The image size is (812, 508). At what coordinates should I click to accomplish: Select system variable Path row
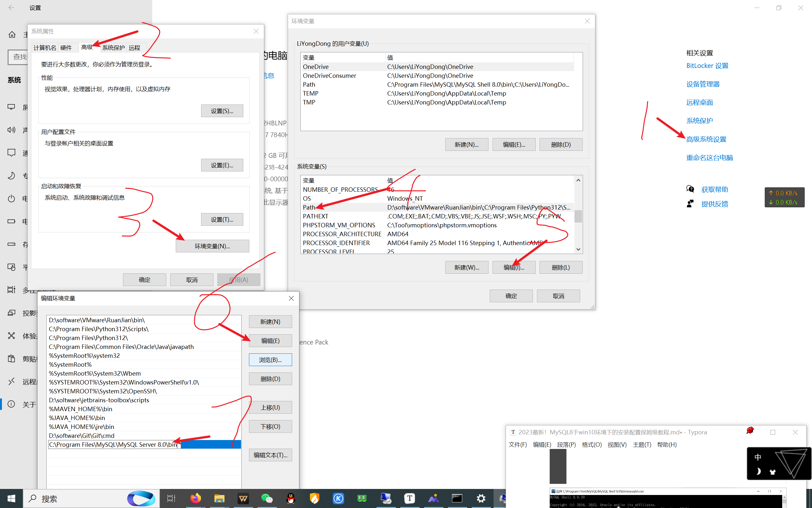click(437, 207)
